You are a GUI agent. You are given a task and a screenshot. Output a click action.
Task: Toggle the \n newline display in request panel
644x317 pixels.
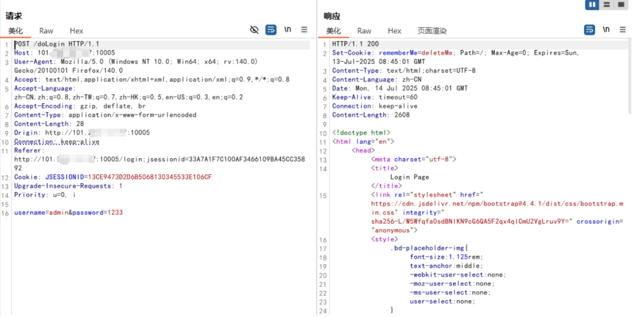point(288,30)
